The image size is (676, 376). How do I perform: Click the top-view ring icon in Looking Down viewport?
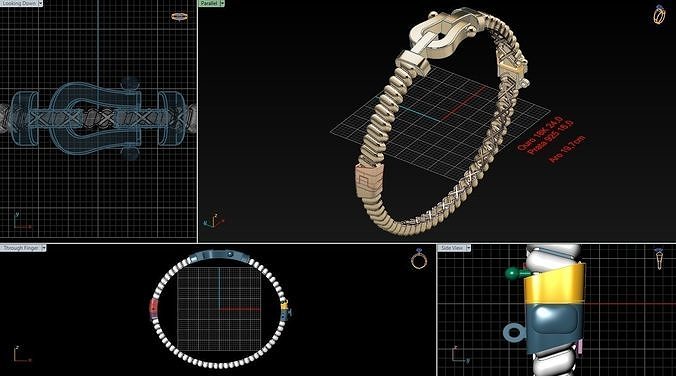(179, 17)
